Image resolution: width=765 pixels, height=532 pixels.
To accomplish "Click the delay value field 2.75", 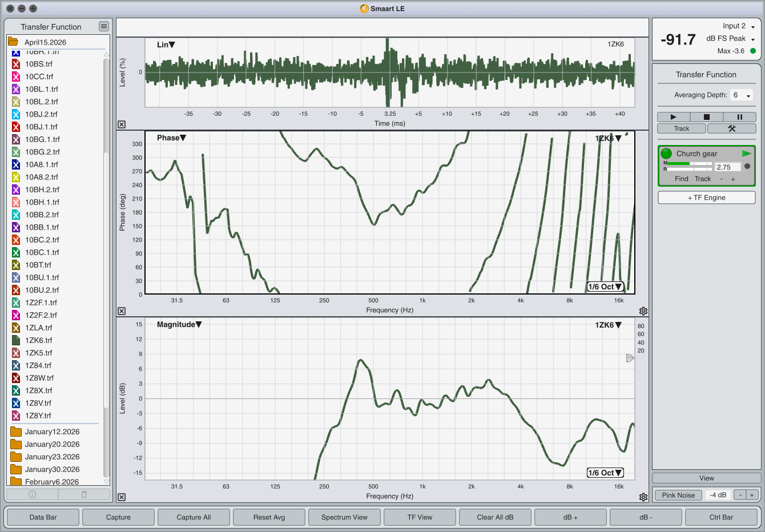I will (x=728, y=167).
